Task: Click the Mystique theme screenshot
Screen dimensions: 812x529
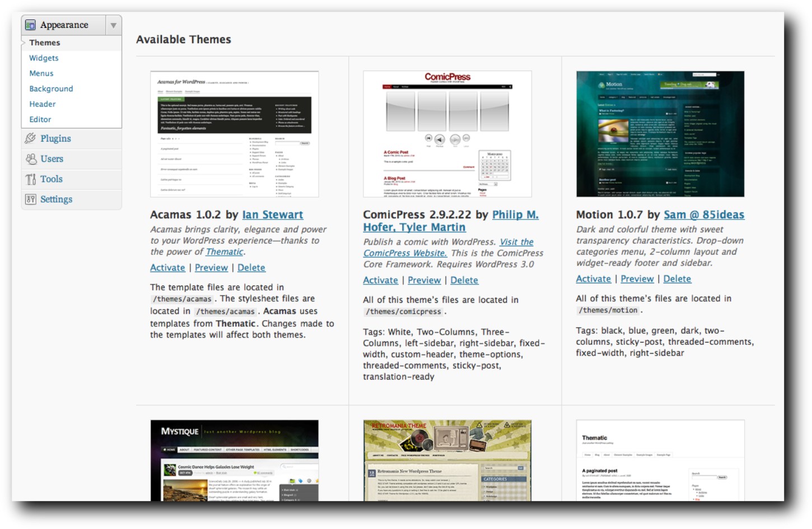Action: coord(235,461)
